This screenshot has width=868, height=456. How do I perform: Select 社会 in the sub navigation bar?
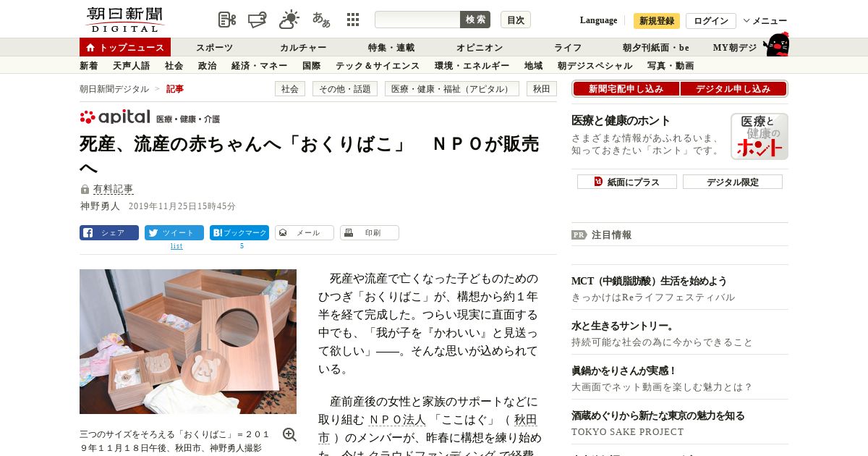(x=174, y=65)
